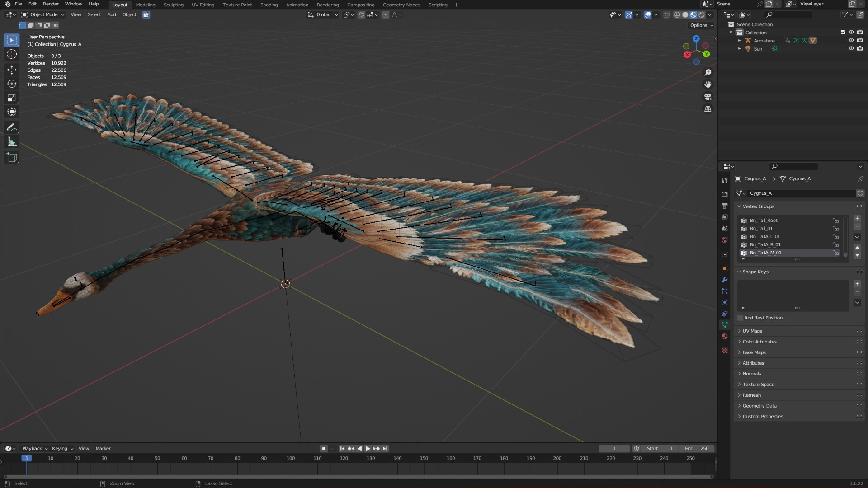Screen dimensions: 868x488
Task: Switch to the Sculpting workspace tab
Action: (x=174, y=5)
